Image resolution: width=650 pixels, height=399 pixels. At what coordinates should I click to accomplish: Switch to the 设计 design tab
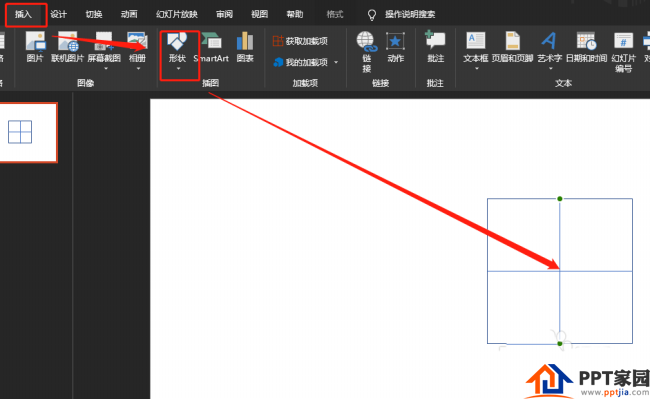tap(58, 15)
